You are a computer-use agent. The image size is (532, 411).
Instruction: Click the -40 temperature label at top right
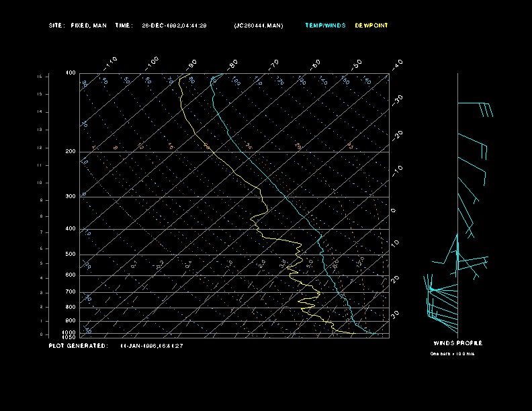pos(397,64)
